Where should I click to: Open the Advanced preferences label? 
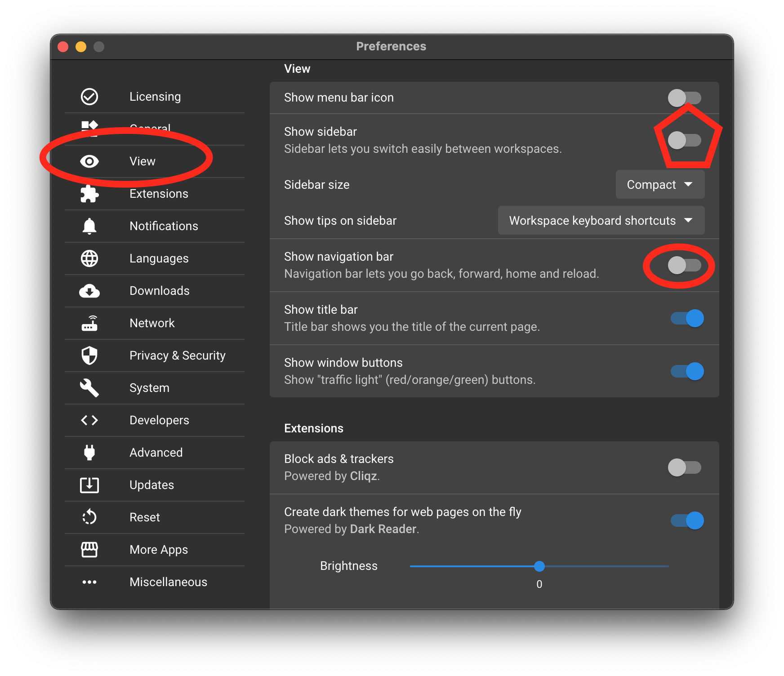(156, 453)
